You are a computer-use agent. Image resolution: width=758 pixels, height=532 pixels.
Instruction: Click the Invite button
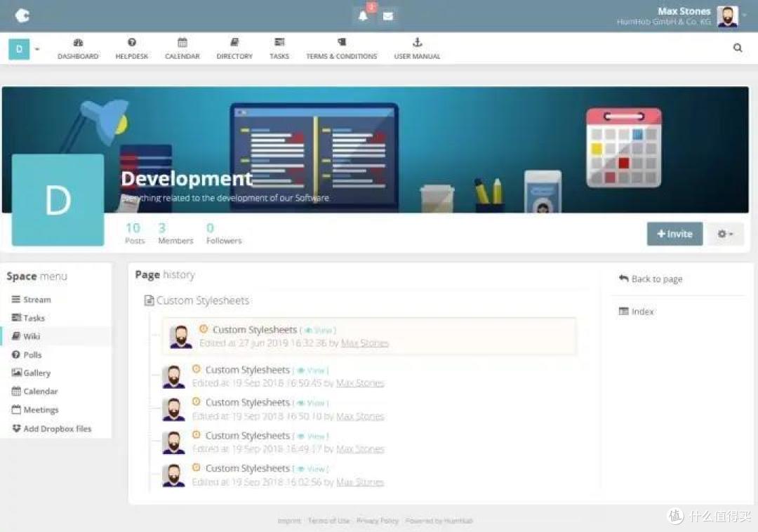675,234
